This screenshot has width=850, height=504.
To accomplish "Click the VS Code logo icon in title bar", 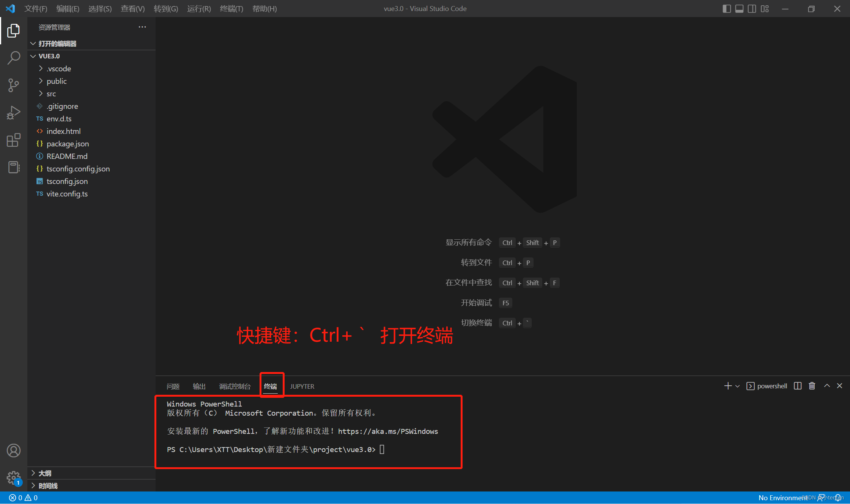I will 11,8.
